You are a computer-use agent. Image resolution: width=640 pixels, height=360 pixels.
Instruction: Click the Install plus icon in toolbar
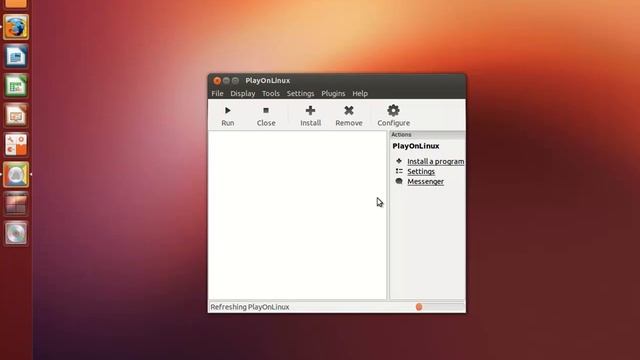pyautogui.click(x=311, y=111)
